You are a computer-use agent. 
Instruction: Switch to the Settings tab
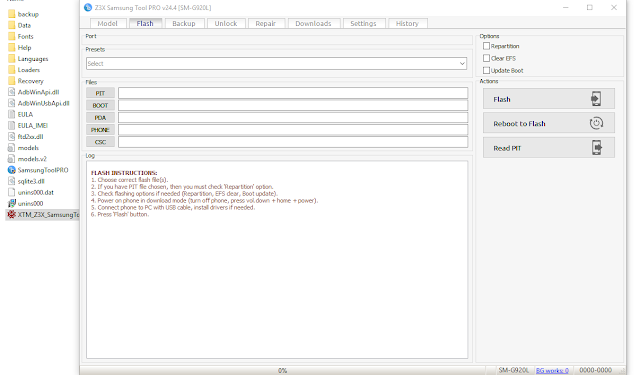point(363,24)
